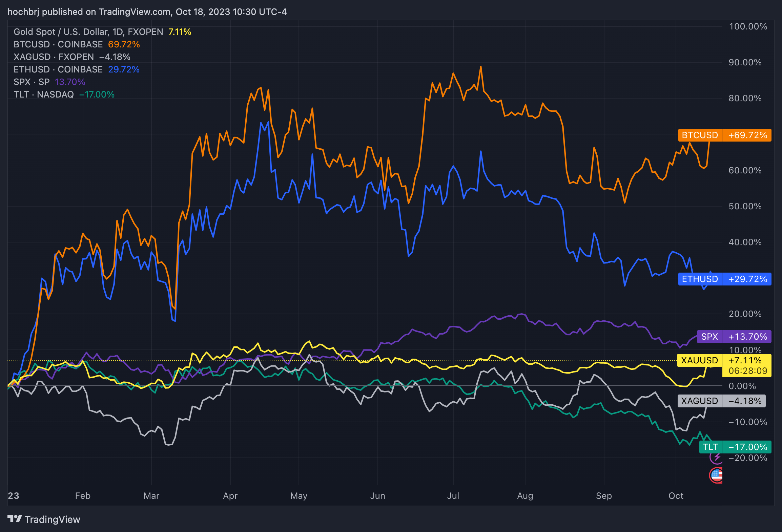Viewport: 782px width, 532px height.
Task: Click the 100.00% price axis label
Action: pyautogui.click(x=748, y=26)
